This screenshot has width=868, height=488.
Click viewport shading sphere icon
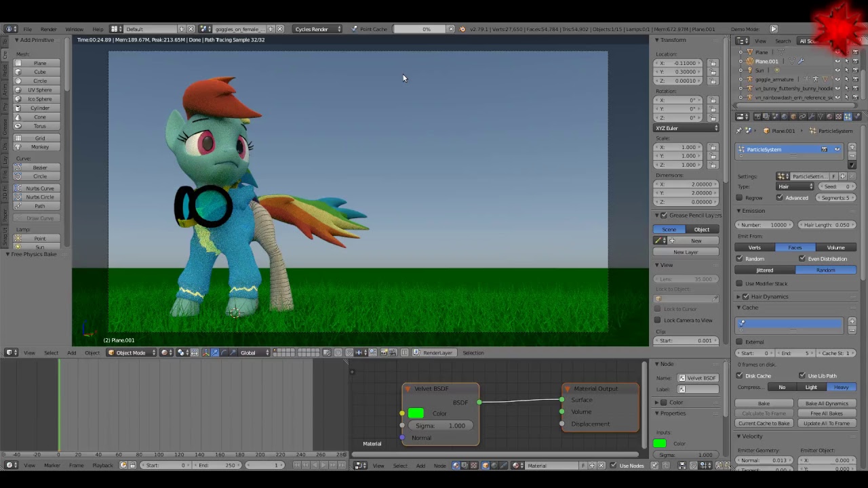click(x=164, y=352)
